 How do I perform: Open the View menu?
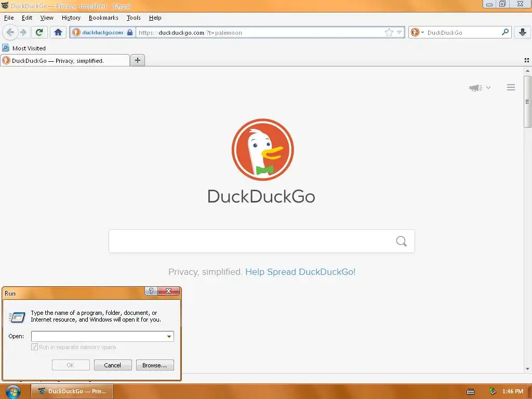47,18
